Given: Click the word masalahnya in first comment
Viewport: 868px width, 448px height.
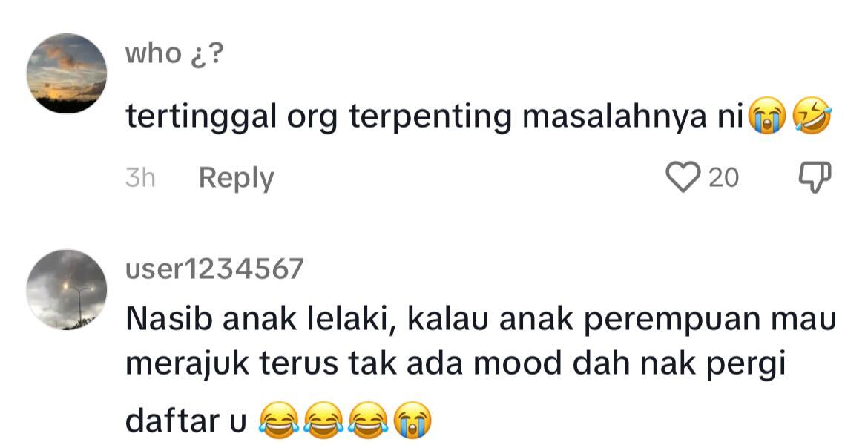Looking at the screenshot, I should pyautogui.click(x=615, y=117).
